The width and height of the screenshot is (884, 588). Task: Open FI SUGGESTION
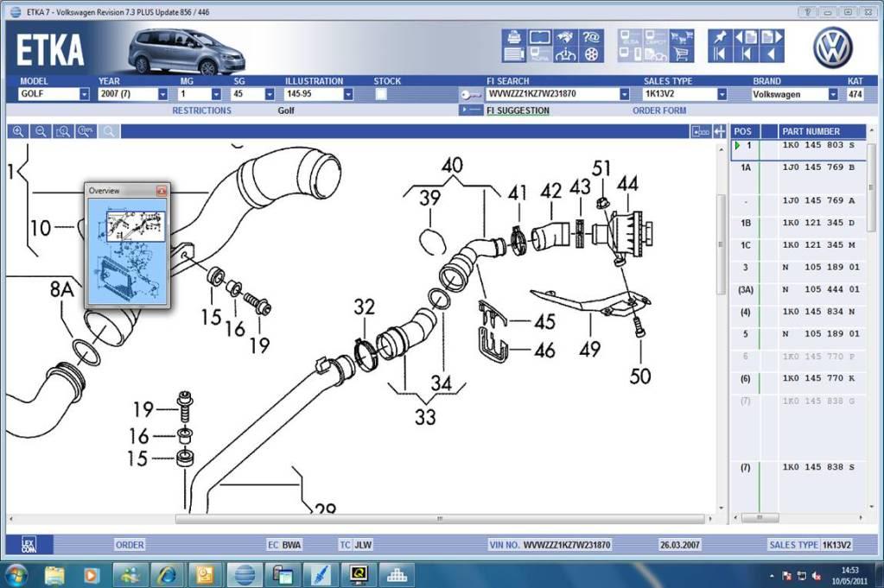518,111
